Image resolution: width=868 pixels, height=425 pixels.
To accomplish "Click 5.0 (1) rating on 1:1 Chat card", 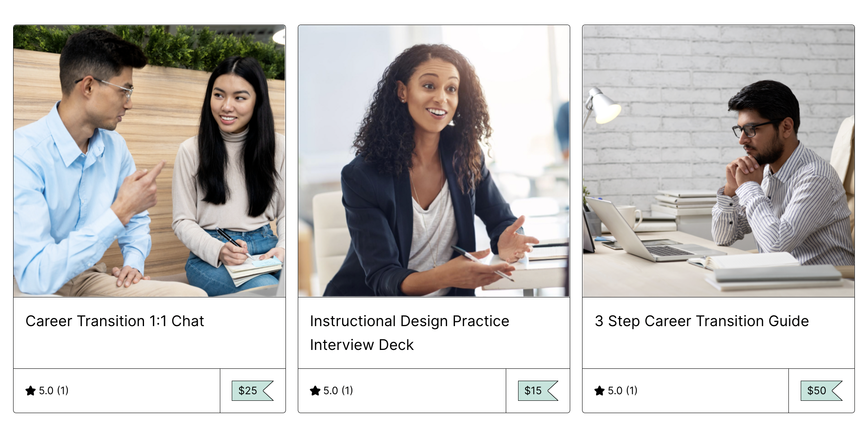I will pyautogui.click(x=53, y=391).
